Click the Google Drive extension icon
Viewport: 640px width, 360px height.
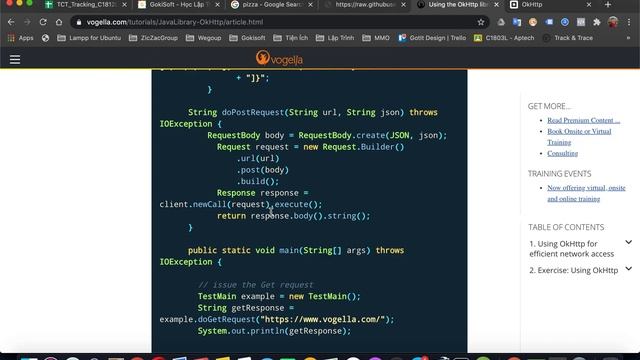(501, 22)
